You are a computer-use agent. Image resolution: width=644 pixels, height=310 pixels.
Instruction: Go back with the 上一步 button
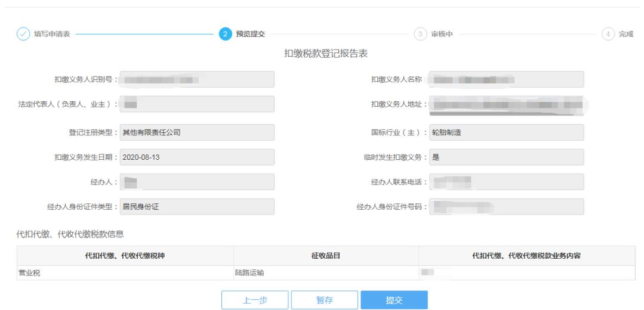tap(255, 300)
